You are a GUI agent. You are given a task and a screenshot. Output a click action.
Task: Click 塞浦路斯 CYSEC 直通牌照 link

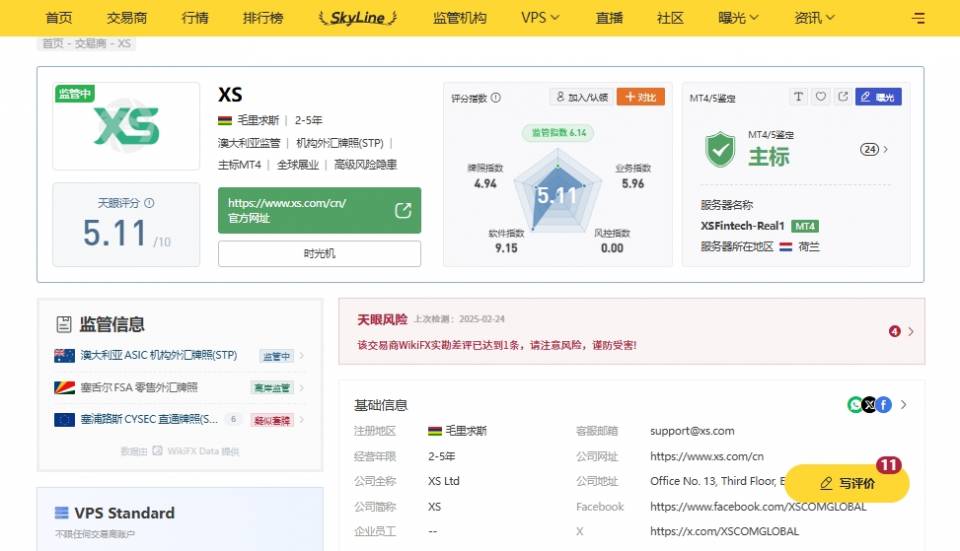(149, 419)
